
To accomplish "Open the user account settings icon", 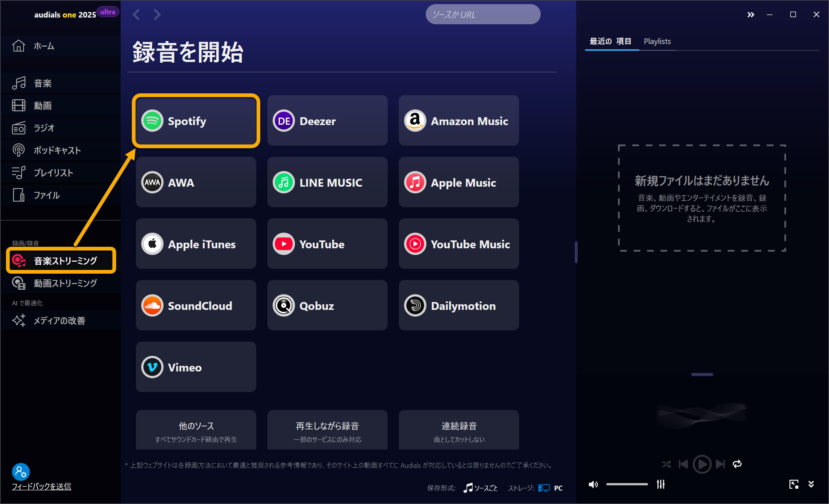I will (21, 472).
